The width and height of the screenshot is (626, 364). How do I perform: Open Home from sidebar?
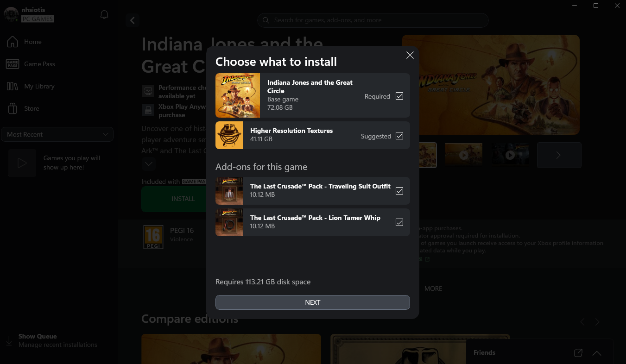pos(33,42)
